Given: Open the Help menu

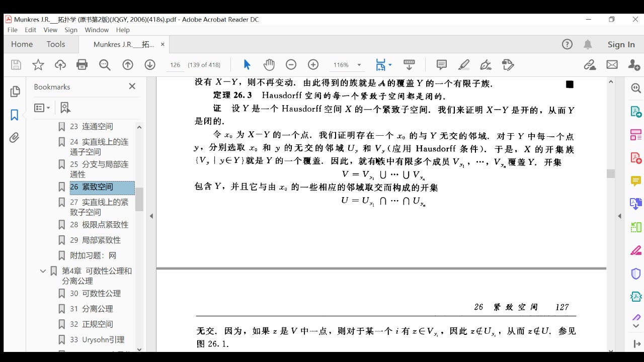Looking at the screenshot, I should point(123,30).
